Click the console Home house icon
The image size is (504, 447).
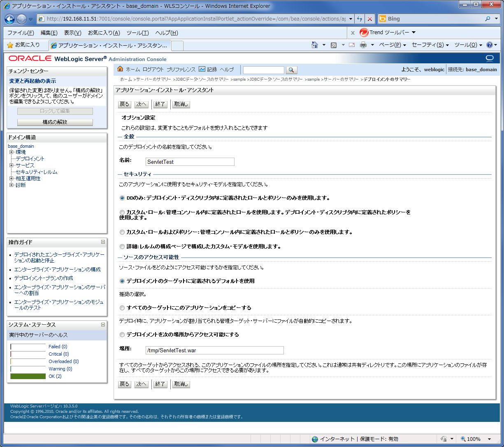tap(120, 69)
